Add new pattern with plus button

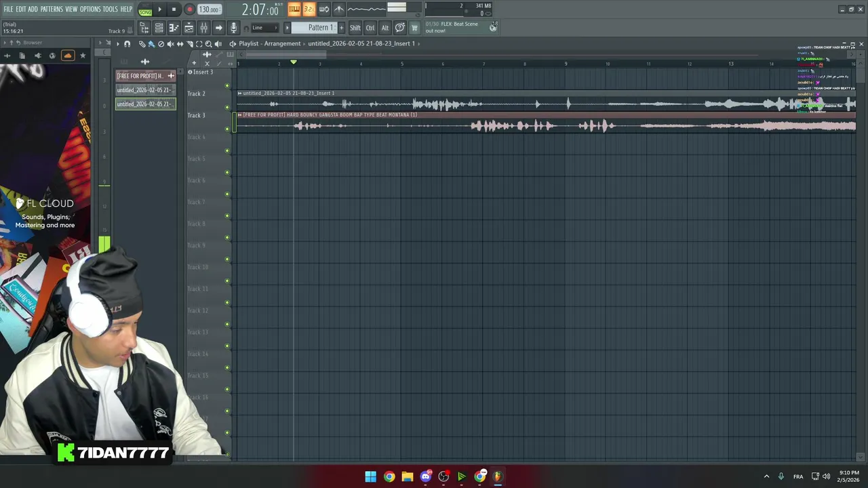click(341, 28)
